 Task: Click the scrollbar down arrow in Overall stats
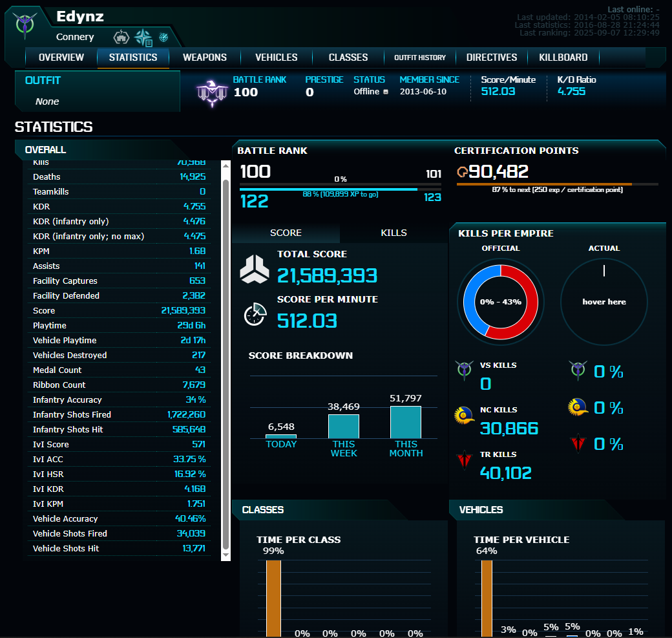point(226,556)
